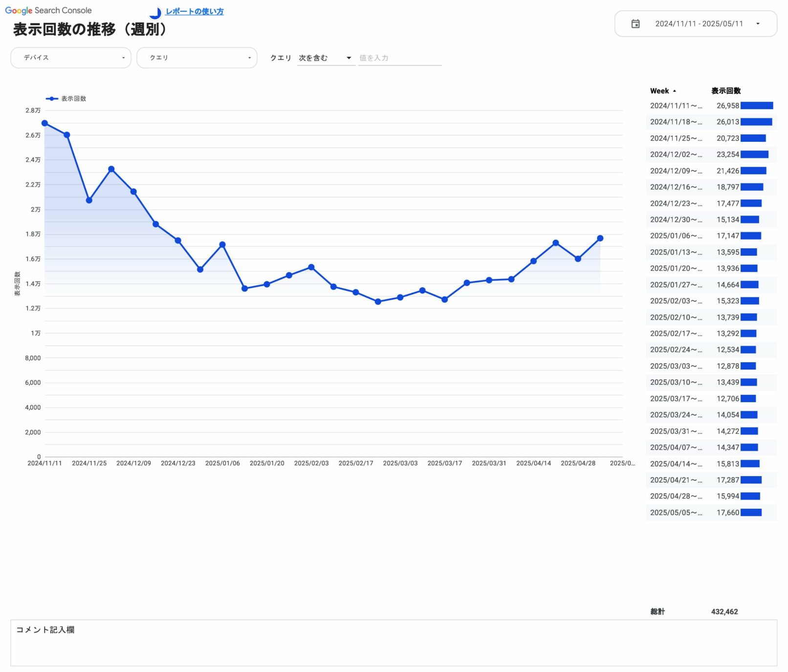The height and width of the screenshot is (672, 788).
Task: Open the デバイス filter dropdown
Action: [70, 57]
